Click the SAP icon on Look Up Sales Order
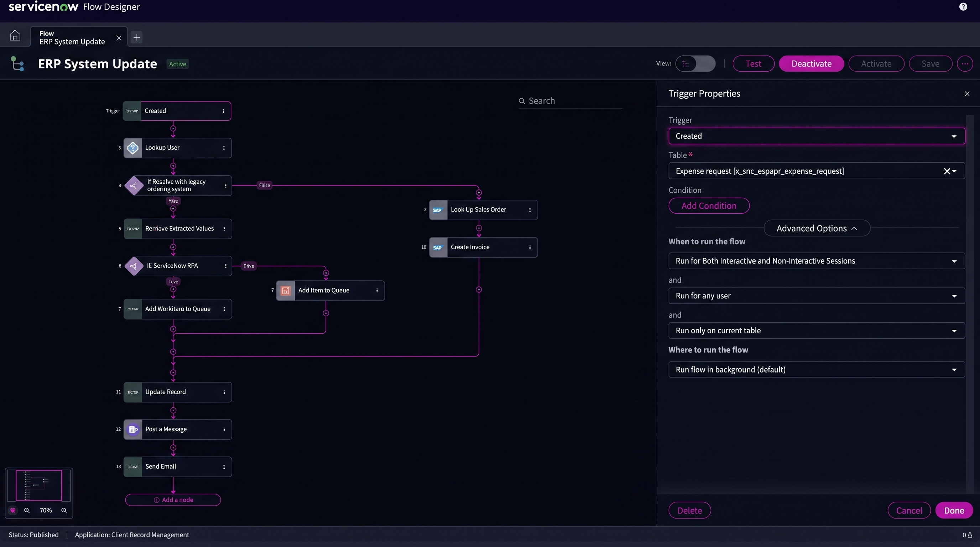The width and height of the screenshot is (980, 547). (x=438, y=210)
